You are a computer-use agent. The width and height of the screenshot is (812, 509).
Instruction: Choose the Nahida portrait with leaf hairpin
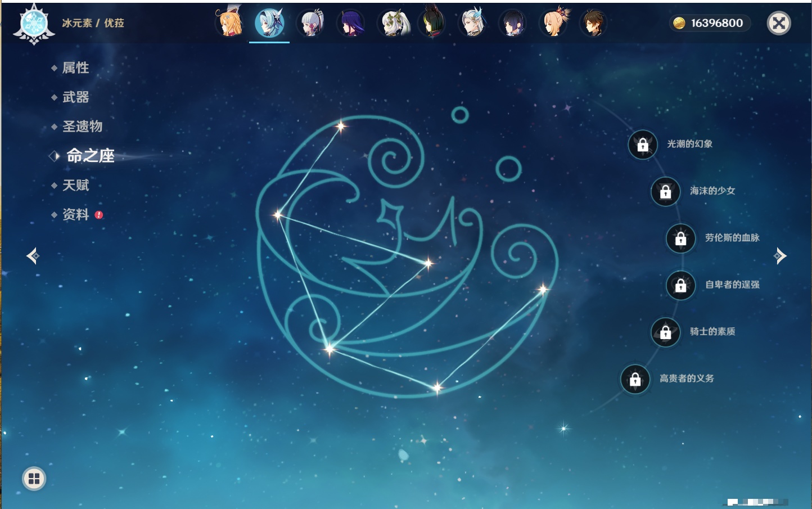[x=393, y=24]
